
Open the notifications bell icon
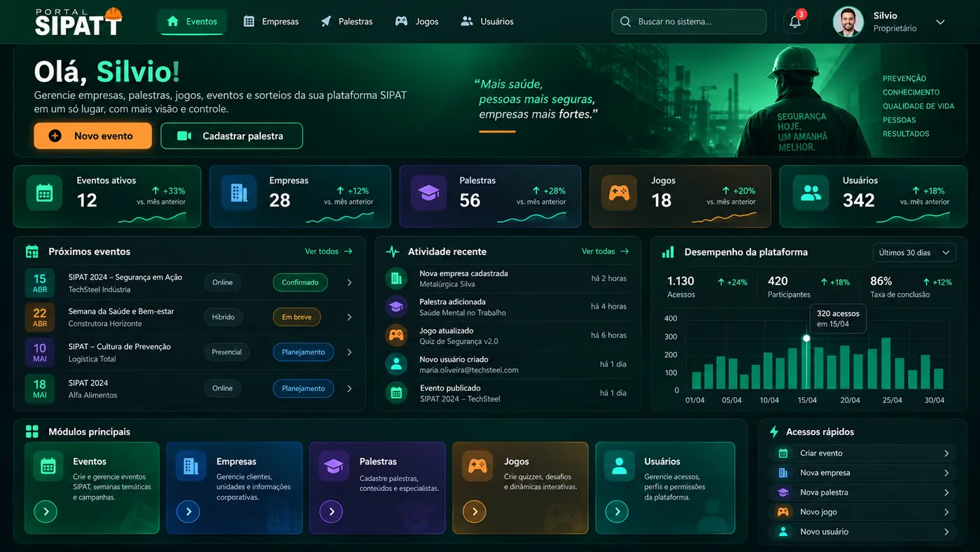coord(795,22)
